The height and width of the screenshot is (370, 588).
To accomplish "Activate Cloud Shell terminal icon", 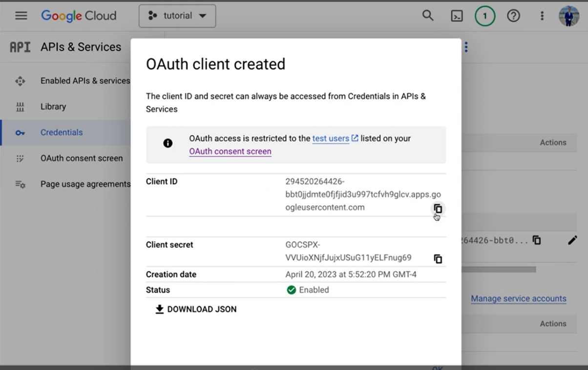I will click(457, 16).
